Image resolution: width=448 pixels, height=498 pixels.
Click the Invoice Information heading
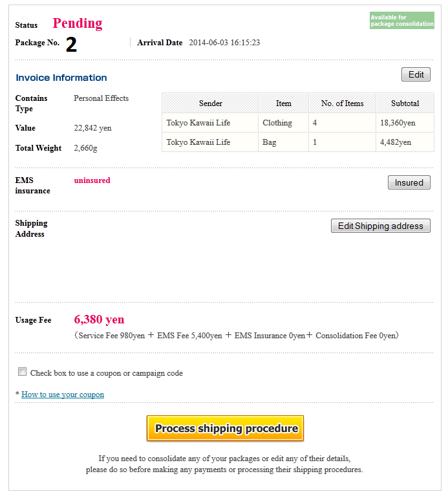tap(61, 78)
